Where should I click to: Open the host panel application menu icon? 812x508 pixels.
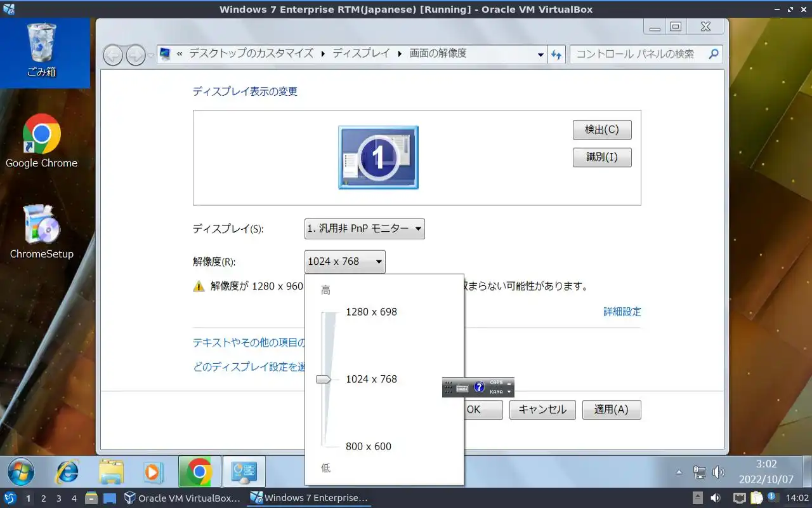10,498
